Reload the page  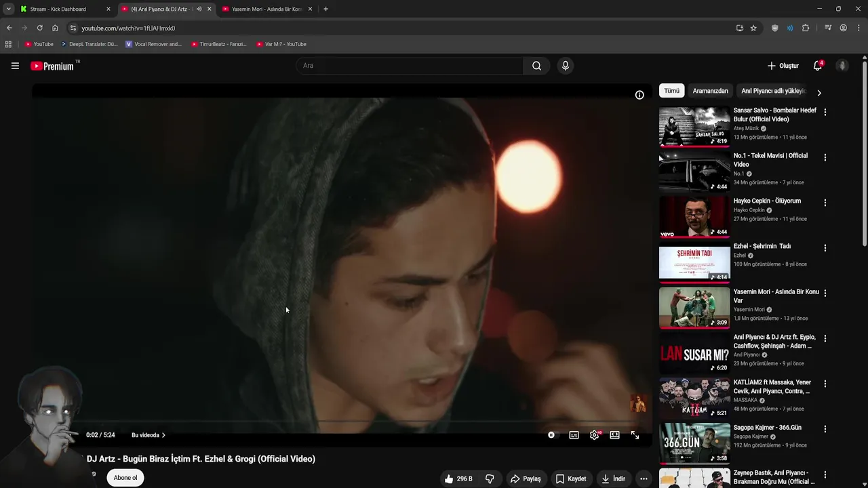pyautogui.click(x=39, y=28)
